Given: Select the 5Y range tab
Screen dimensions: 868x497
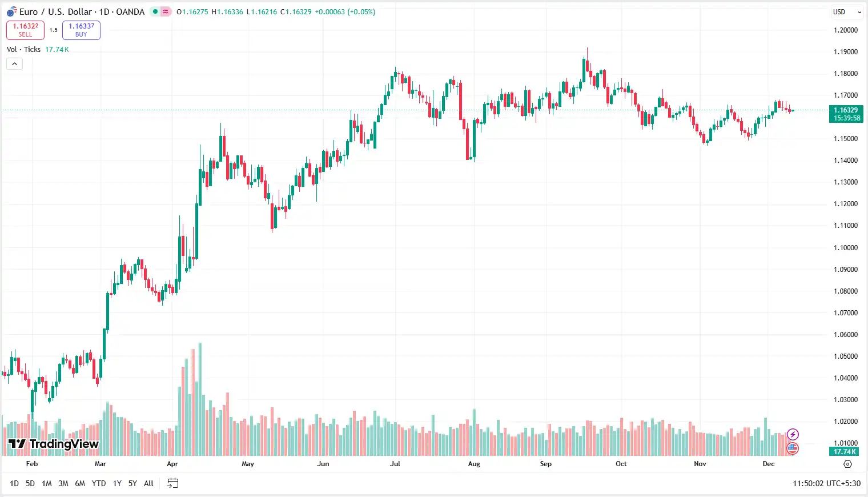Looking at the screenshot, I should [x=132, y=483].
